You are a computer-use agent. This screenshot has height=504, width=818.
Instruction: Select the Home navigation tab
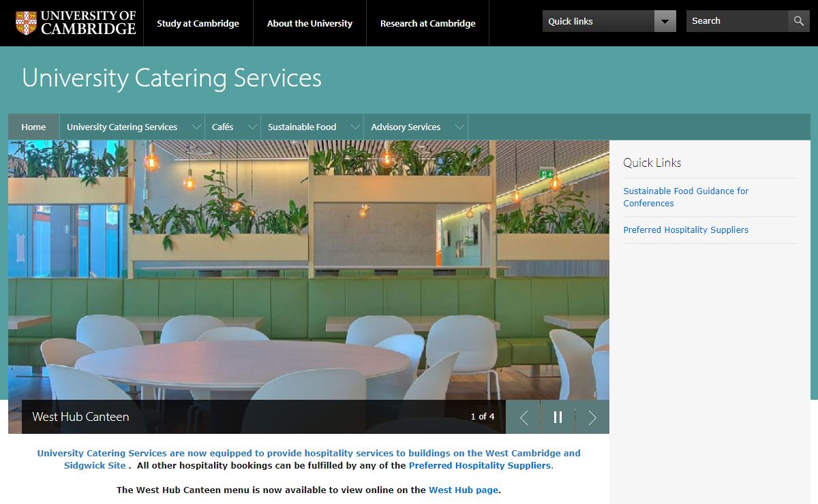[x=33, y=127]
